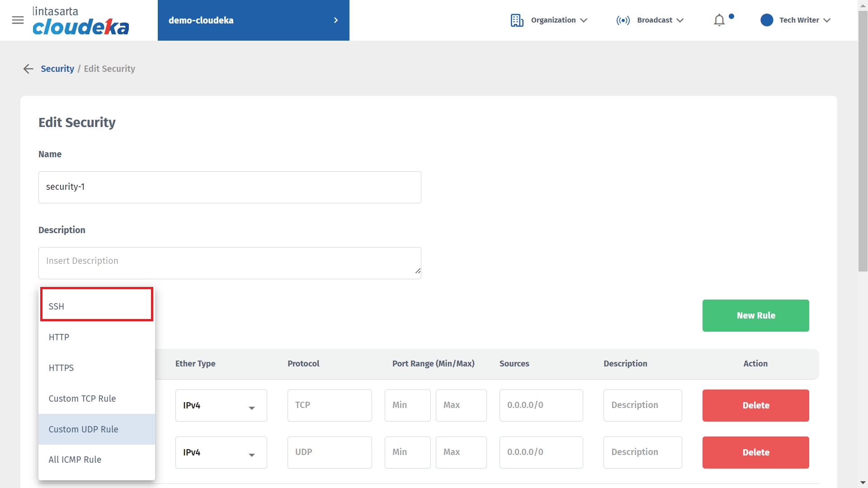Open the hamburger menu icon
Viewport: 868px width, 488px height.
[18, 20]
